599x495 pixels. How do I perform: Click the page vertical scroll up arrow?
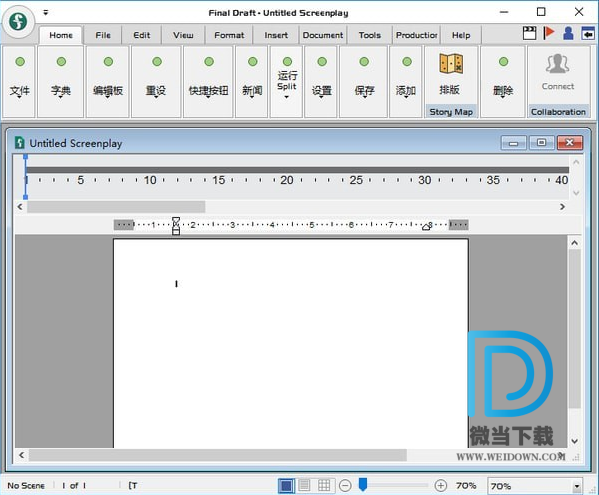tap(575, 243)
